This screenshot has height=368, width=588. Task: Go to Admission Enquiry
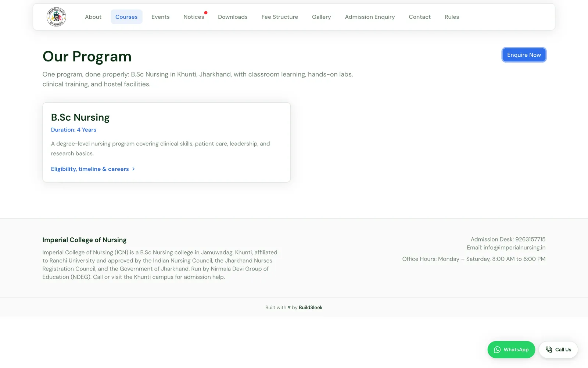tap(370, 17)
